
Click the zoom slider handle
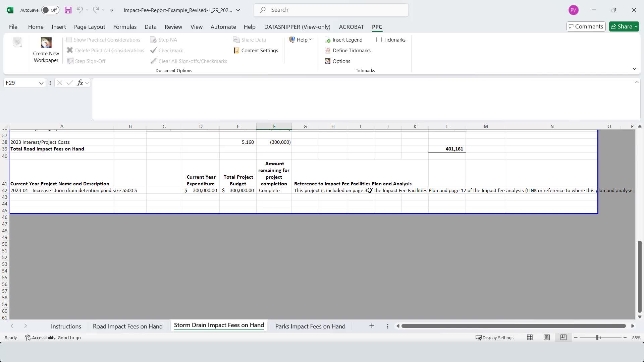(597, 338)
